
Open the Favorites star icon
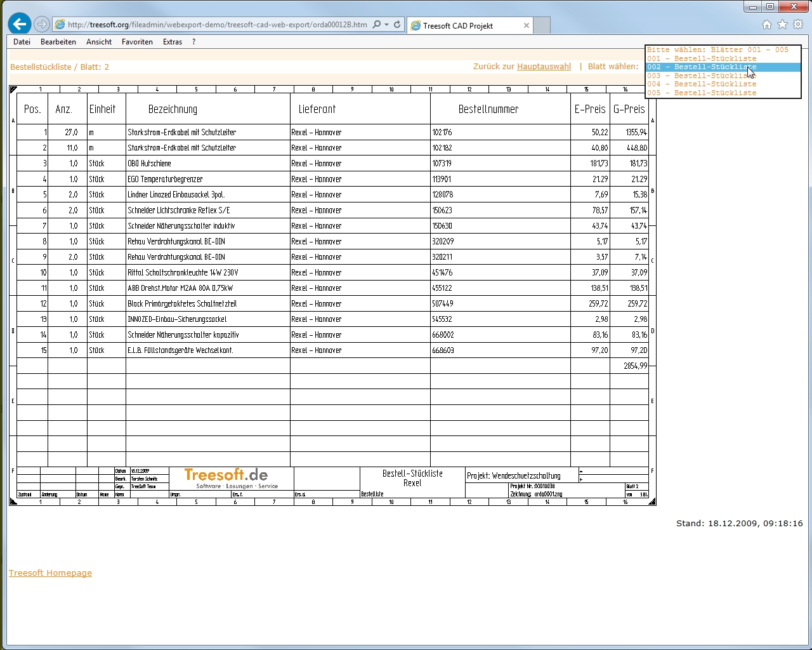click(782, 25)
